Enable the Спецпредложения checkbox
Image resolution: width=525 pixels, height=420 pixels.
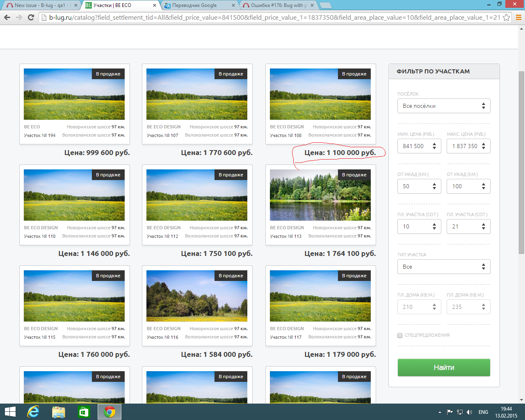(400, 336)
